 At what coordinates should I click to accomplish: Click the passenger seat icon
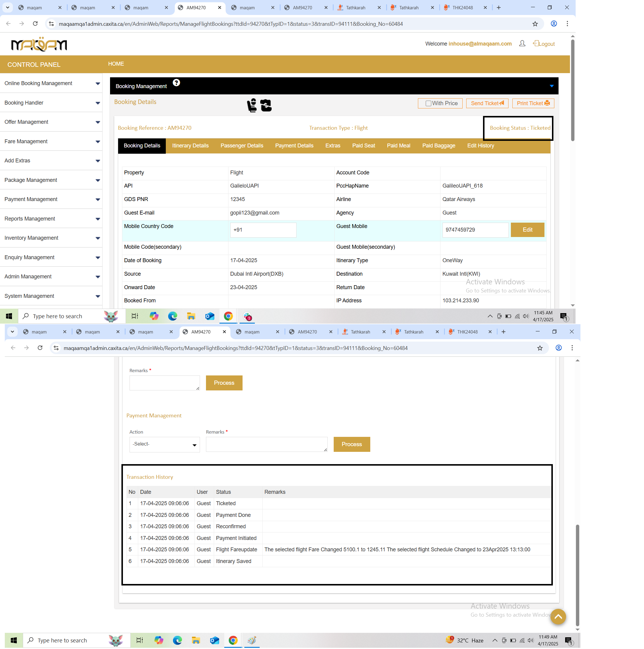(x=252, y=105)
